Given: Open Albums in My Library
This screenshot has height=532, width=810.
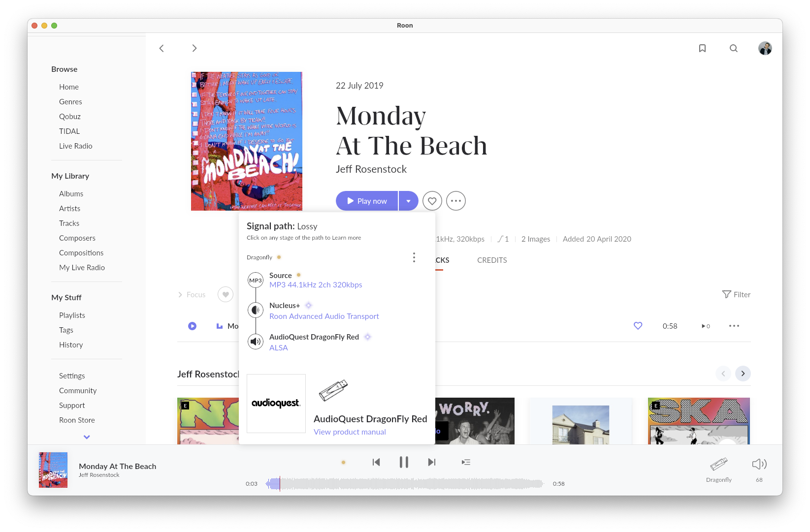Looking at the screenshot, I should [x=71, y=194].
